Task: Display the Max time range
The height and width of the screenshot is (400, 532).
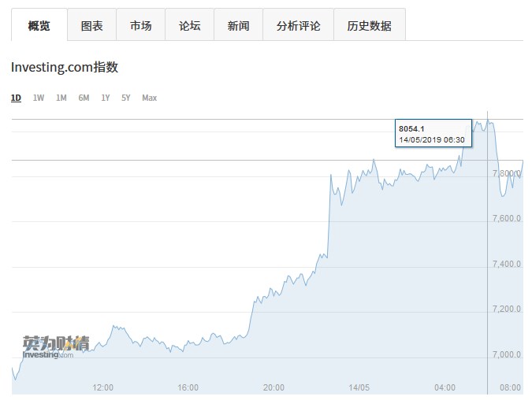Action: 149,98
